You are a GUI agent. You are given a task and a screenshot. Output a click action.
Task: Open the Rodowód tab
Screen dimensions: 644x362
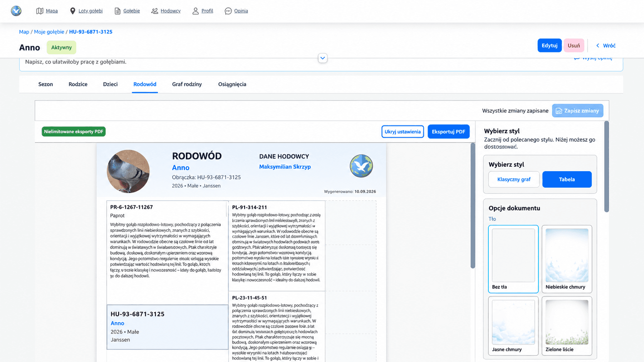point(145,84)
